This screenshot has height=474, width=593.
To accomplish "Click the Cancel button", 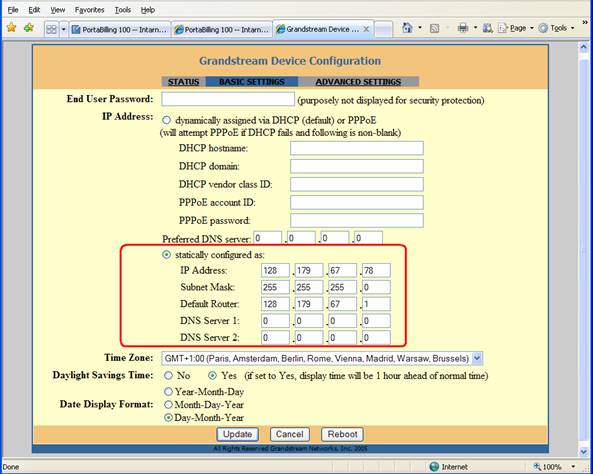I will (x=290, y=434).
